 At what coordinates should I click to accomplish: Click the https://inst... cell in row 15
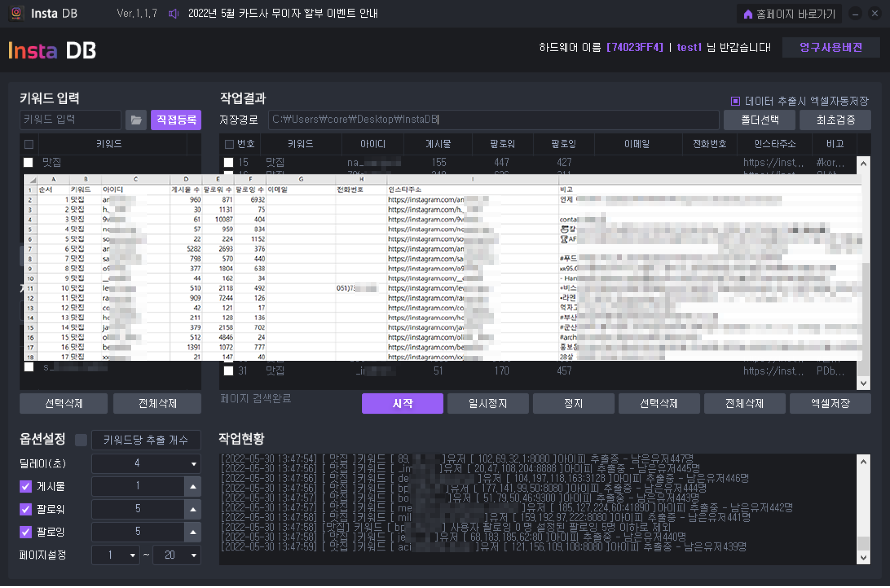click(773, 163)
